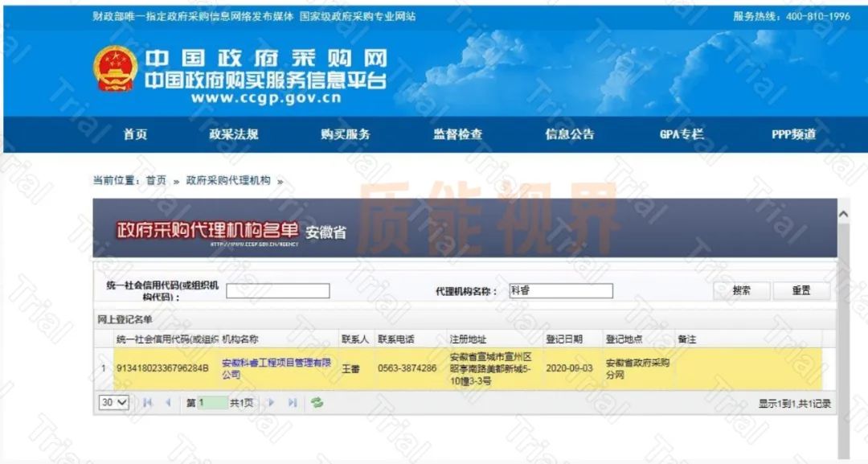This screenshot has height=464, width=868.
Task: Click the 政府采购代理机构名单 banner title
Action: 207,230
